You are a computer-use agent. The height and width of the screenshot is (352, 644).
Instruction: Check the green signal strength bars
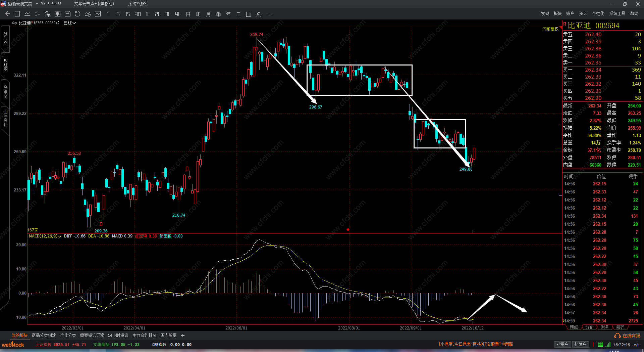608,344
